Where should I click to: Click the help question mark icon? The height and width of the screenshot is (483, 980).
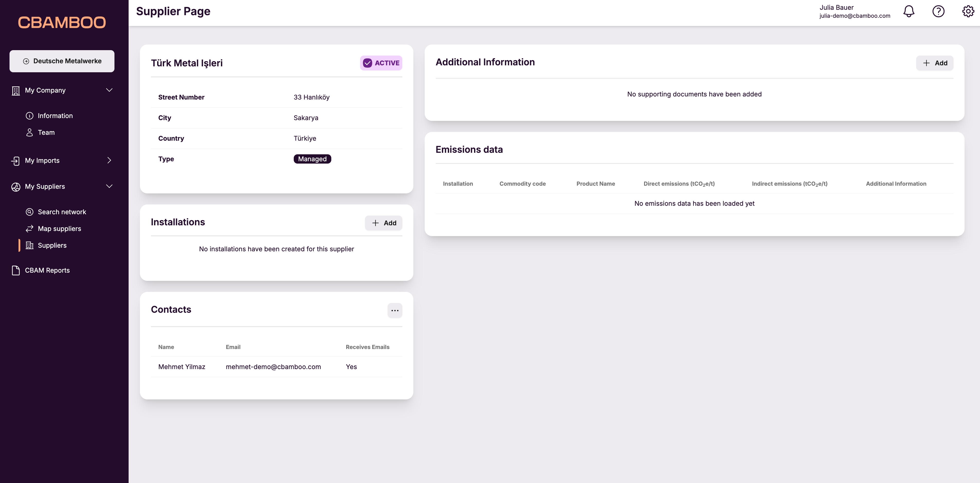(938, 11)
